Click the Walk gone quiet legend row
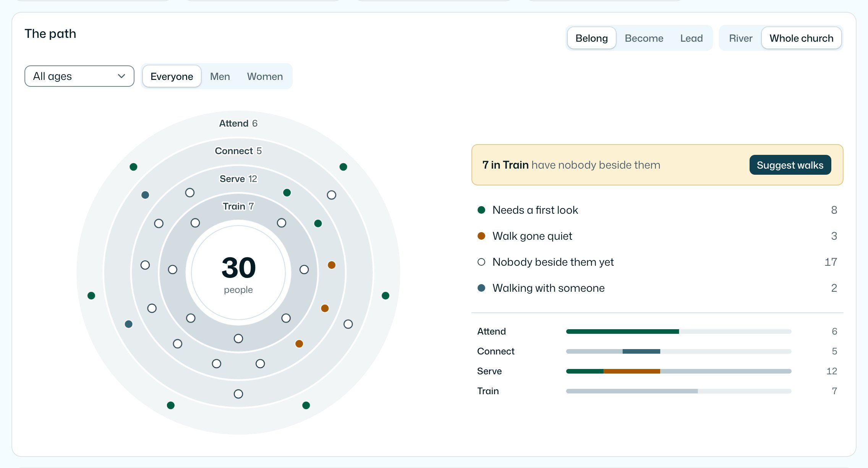This screenshot has width=868, height=468. (657, 236)
